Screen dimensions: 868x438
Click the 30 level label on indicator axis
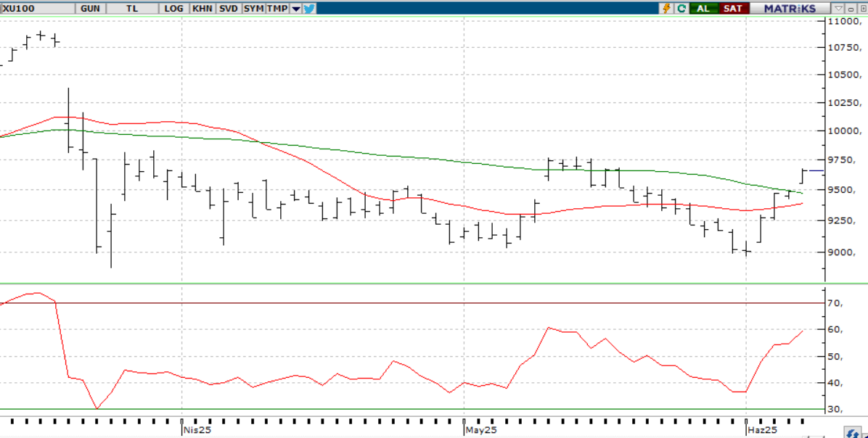[x=835, y=409]
